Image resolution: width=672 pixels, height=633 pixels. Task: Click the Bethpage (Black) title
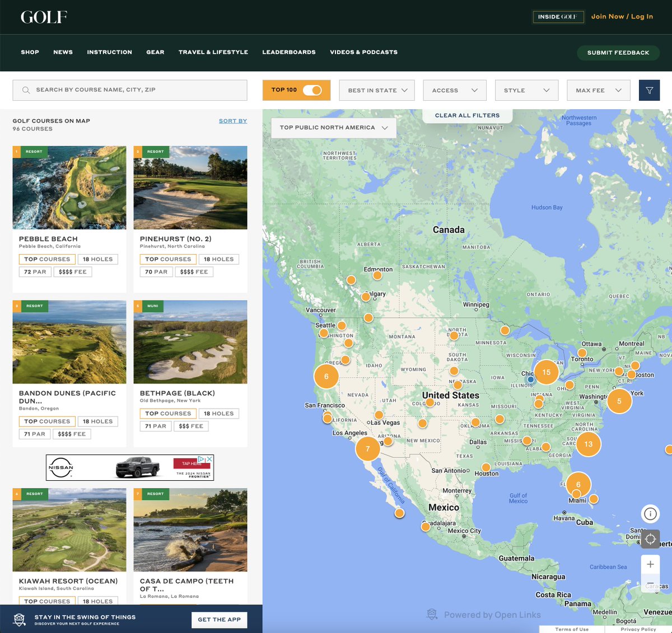[x=178, y=393]
